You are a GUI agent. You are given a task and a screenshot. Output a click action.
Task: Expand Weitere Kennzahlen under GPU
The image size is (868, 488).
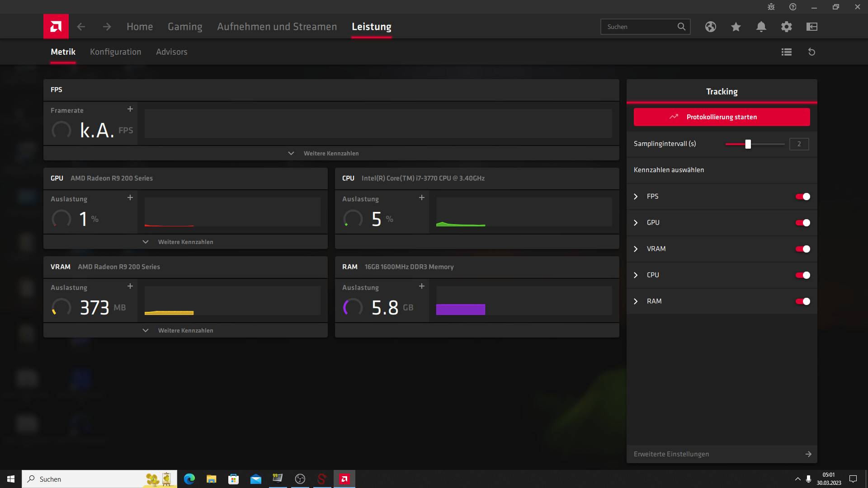tap(185, 242)
